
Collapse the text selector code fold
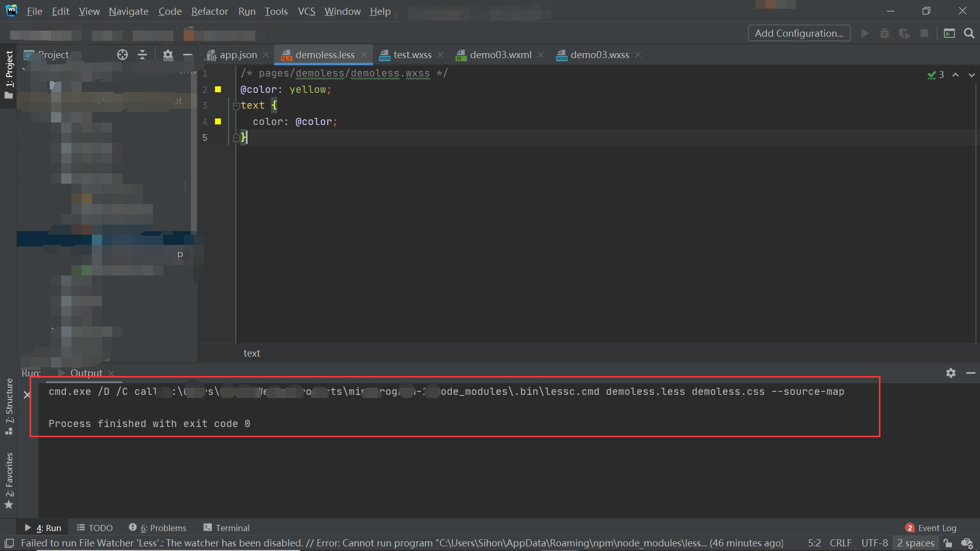coord(236,106)
